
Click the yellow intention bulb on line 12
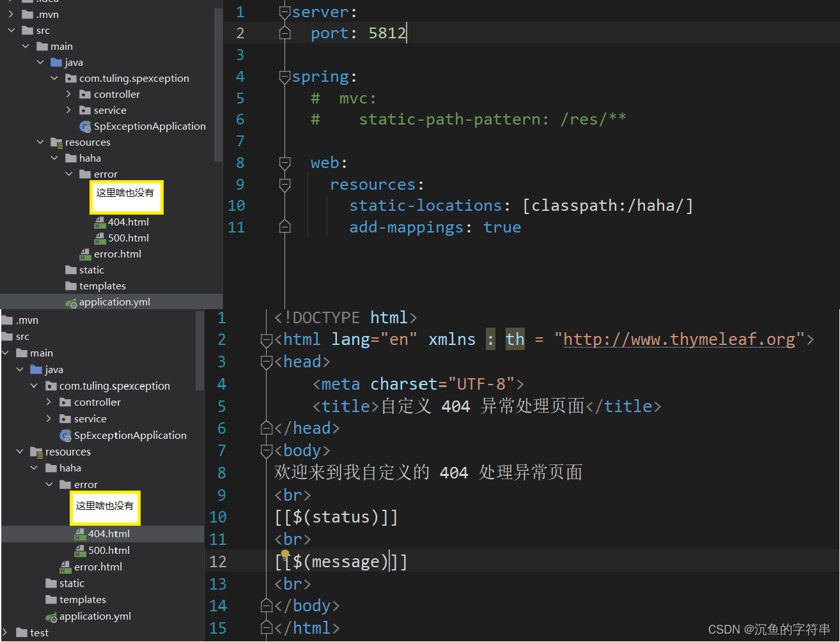tap(284, 555)
